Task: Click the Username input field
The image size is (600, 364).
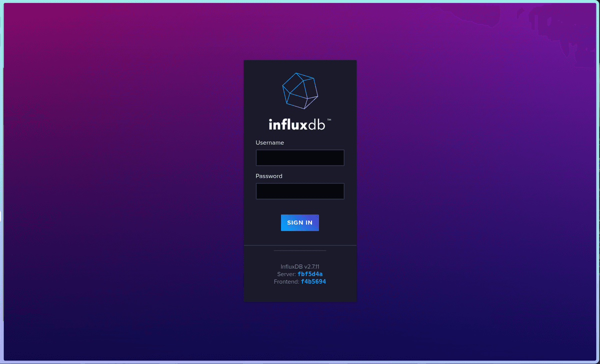Action: [300, 157]
